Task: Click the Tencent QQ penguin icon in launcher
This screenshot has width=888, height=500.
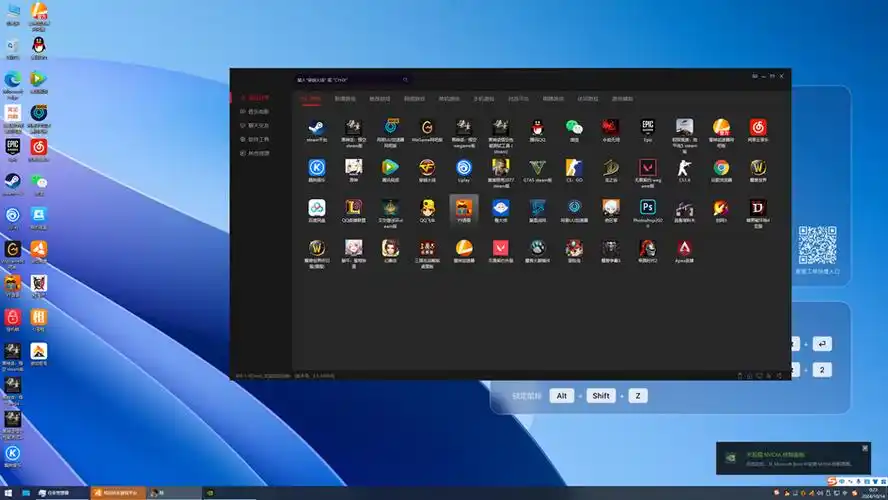Action: click(537, 128)
